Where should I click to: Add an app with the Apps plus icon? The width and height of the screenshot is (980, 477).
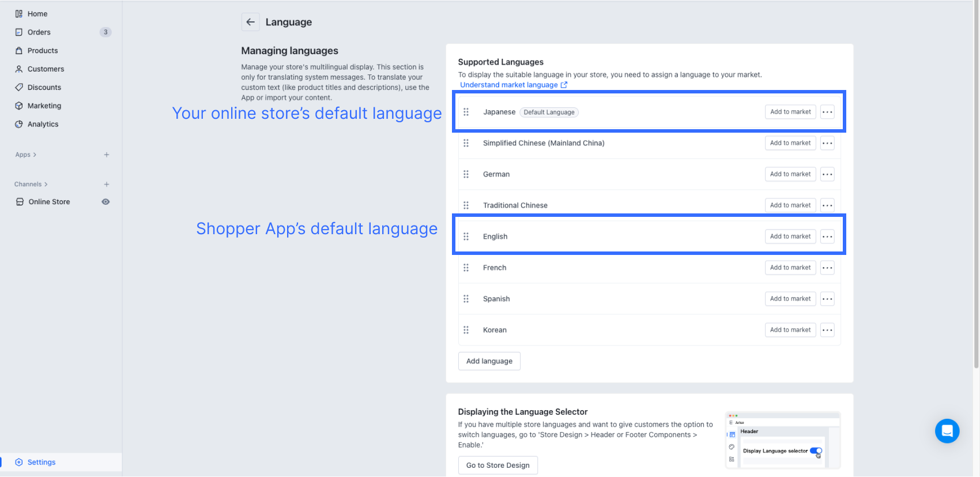pos(107,155)
